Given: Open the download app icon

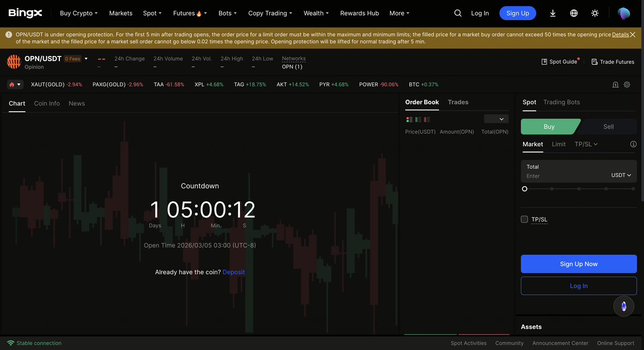Looking at the screenshot, I should tap(552, 13).
